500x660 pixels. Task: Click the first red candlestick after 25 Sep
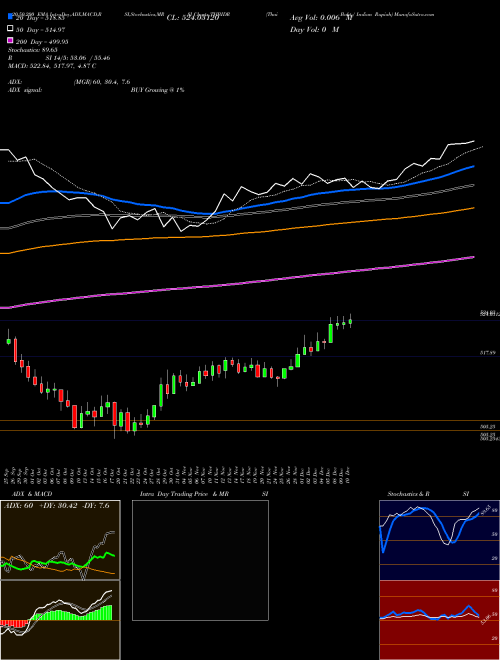tap(16, 350)
